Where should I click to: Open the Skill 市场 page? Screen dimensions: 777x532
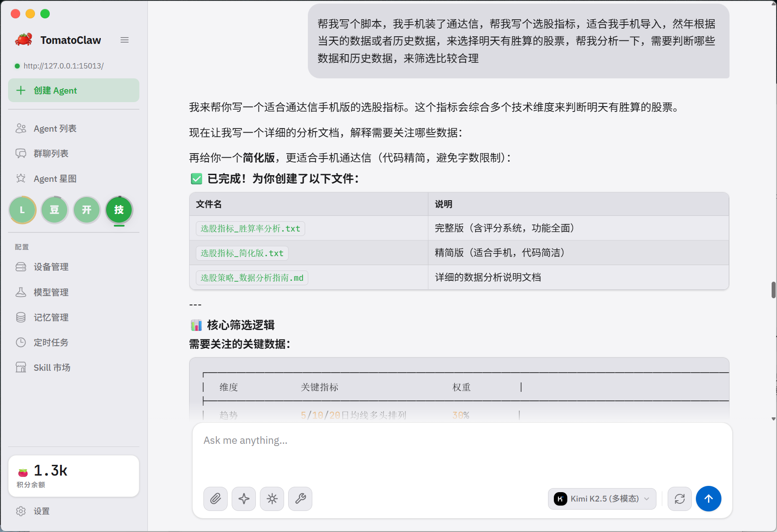(x=52, y=367)
